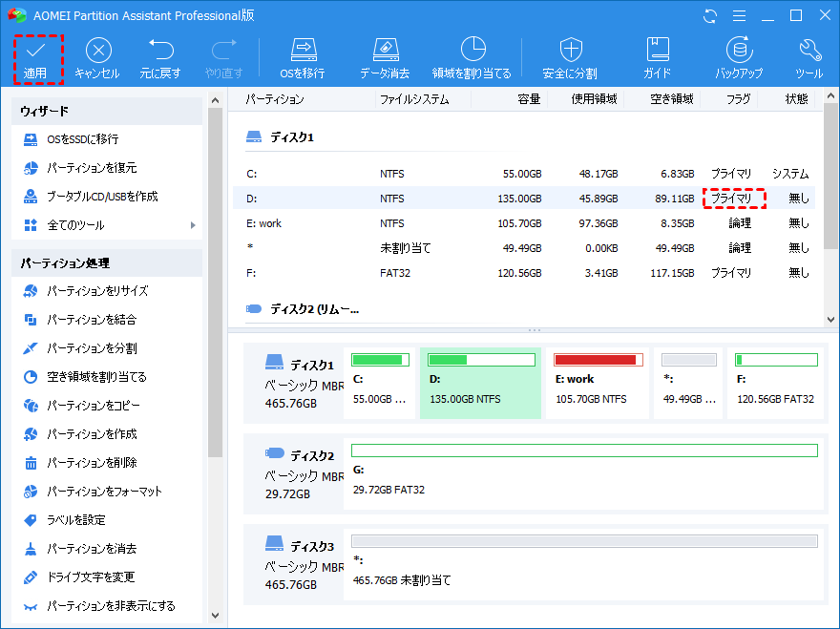Open the 安全に分割 tool

click(570, 59)
